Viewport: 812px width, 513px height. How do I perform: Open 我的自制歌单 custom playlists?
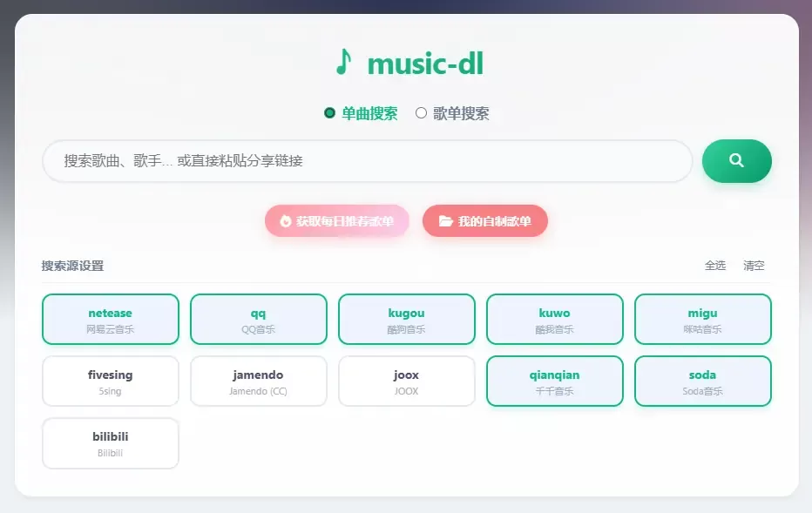coord(485,221)
